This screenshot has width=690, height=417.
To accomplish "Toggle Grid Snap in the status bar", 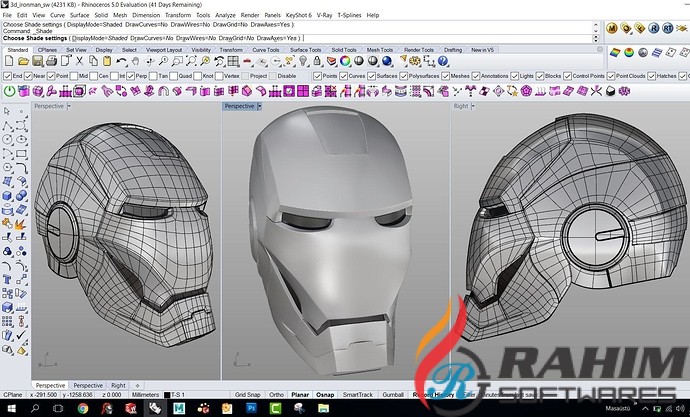I will (x=247, y=396).
